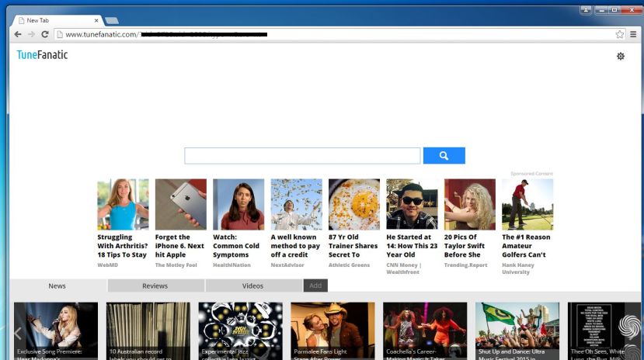Open the Madonna Exclusive Song Premiere card
This screenshot has height=360, width=644.
point(56,331)
